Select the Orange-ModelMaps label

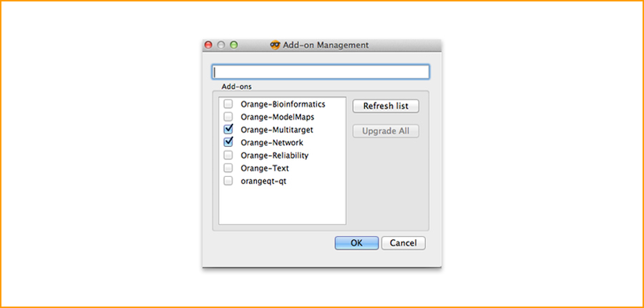pyautogui.click(x=278, y=117)
